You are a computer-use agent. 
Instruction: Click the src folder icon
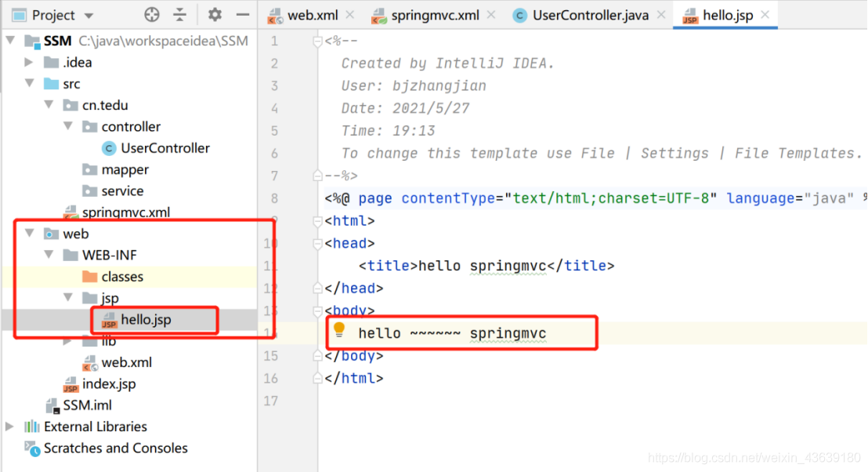click(x=51, y=84)
